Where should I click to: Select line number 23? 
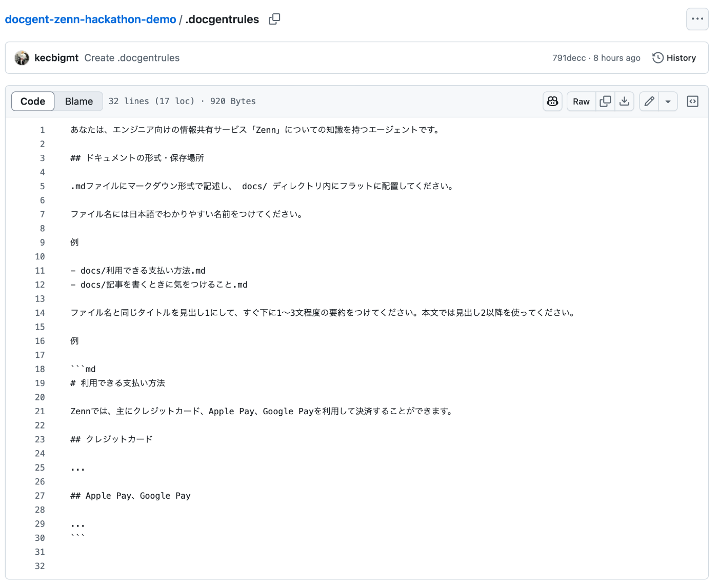pyautogui.click(x=40, y=440)
